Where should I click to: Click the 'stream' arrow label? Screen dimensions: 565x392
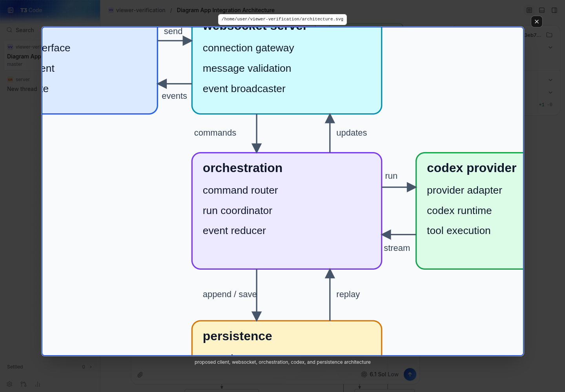tap(397, 248)
